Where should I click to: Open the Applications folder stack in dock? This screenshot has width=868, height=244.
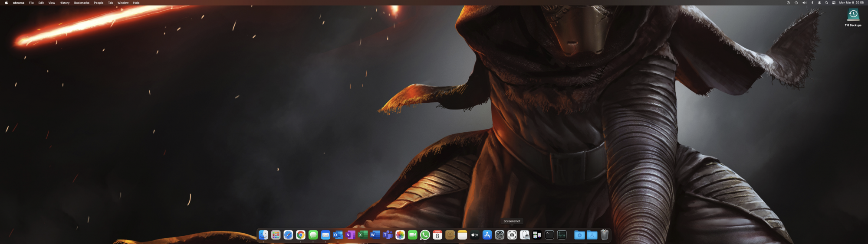pos(592,235)
